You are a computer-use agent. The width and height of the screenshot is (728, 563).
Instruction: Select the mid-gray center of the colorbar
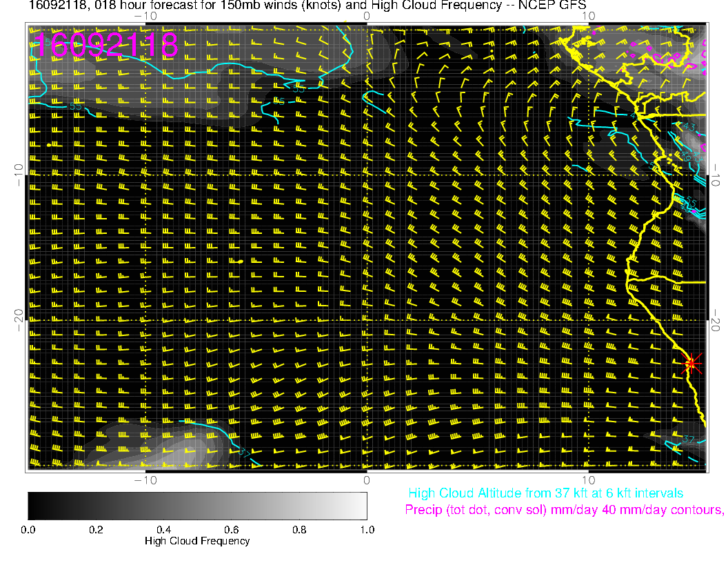click(x=197, y=506)
